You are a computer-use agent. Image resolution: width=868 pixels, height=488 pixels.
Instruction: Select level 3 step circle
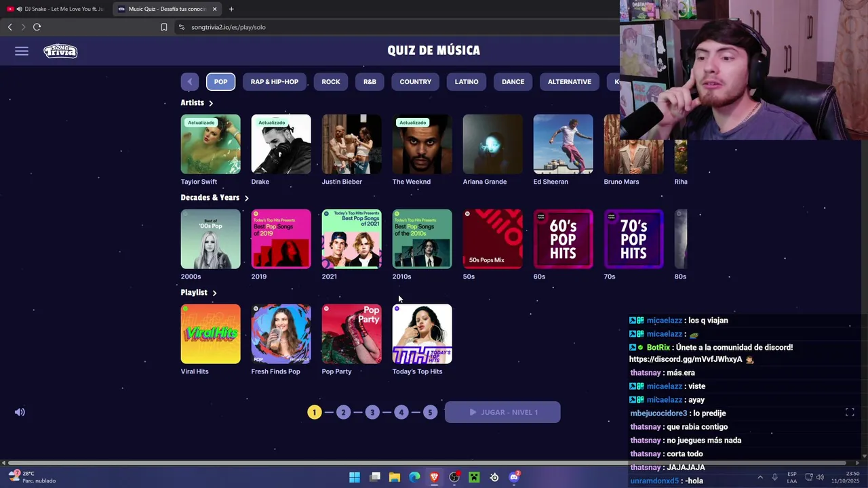pyautogui.click(x=372, y=412)
